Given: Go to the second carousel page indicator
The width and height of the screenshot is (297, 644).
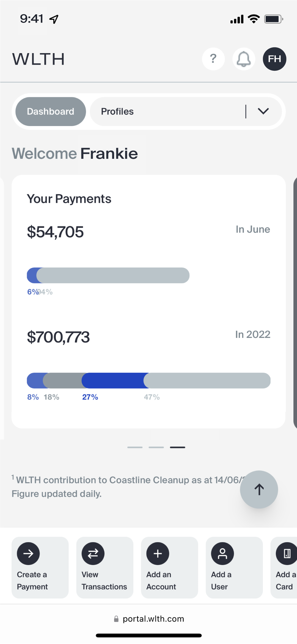Looking at the screenshot, I should click(156, 447).
